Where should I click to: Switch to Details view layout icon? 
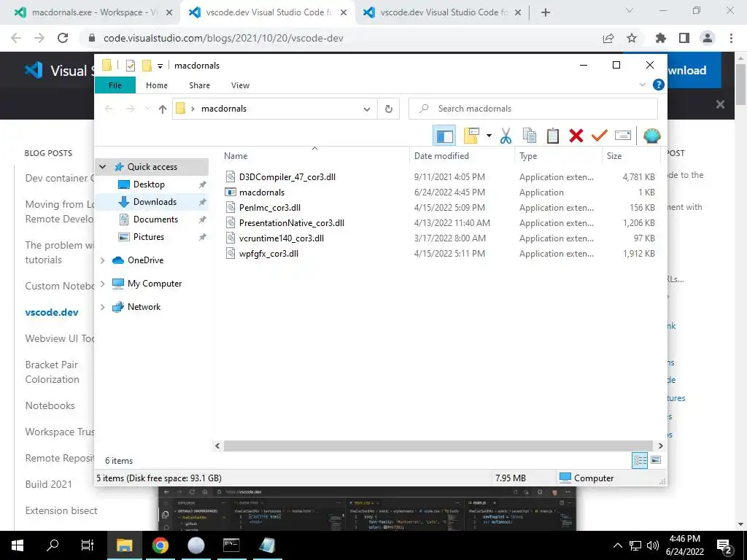coord(640,460)
